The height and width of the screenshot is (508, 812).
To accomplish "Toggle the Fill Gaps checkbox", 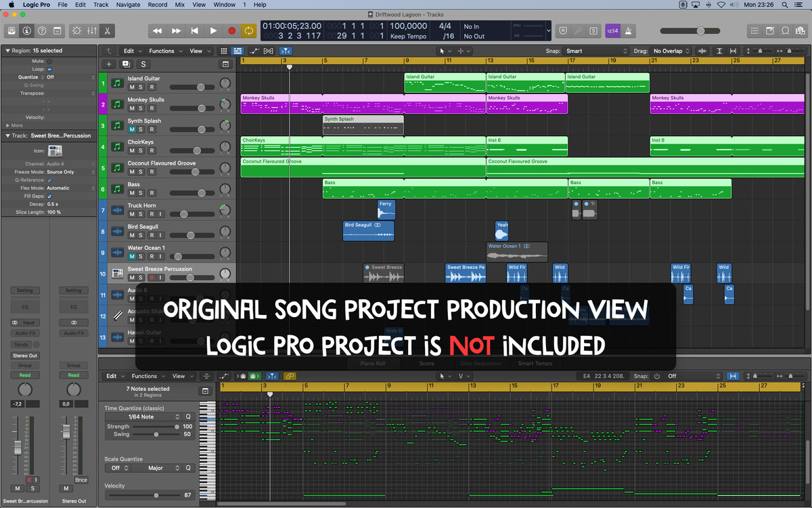I will [50, 196].
